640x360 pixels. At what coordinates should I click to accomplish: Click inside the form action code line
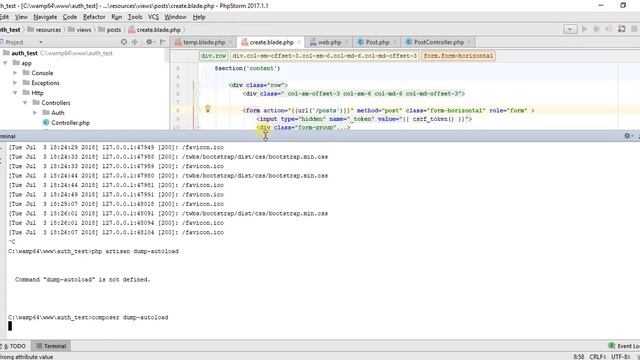(x=388, y=111)
